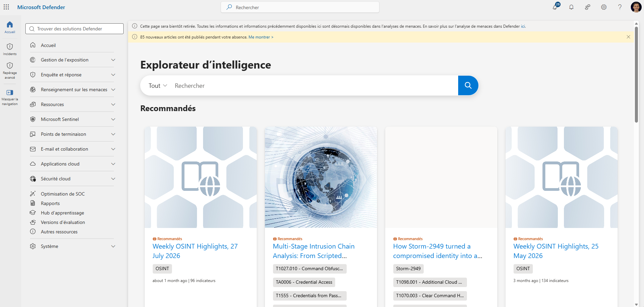644x307 pixels.
Task: Open Optimisation de SOC menu item
Action: pos(63,194)
